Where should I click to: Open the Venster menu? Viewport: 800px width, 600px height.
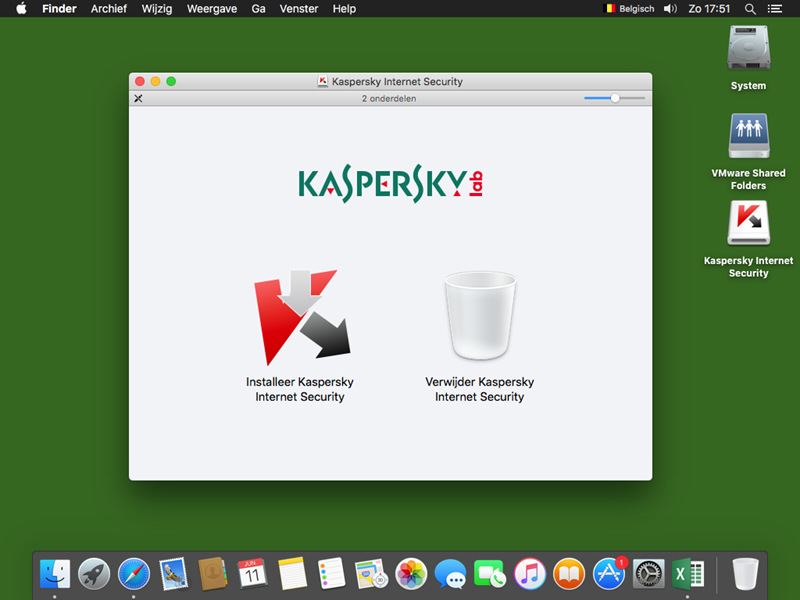(298, 9)
